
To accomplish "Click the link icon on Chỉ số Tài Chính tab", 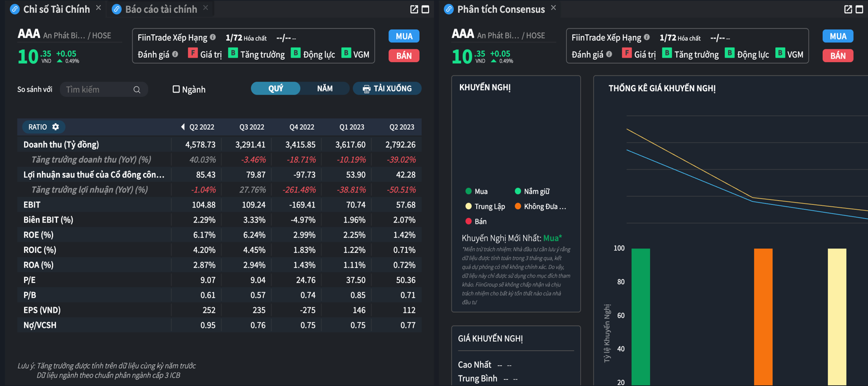I will click(x=15, y=9).
